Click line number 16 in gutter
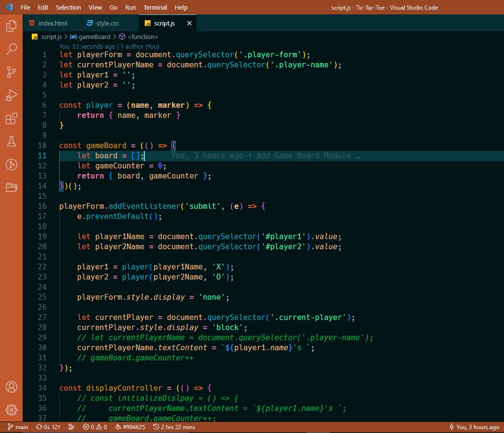This screenshot has width=504, height=433. [x=42, y=206]
